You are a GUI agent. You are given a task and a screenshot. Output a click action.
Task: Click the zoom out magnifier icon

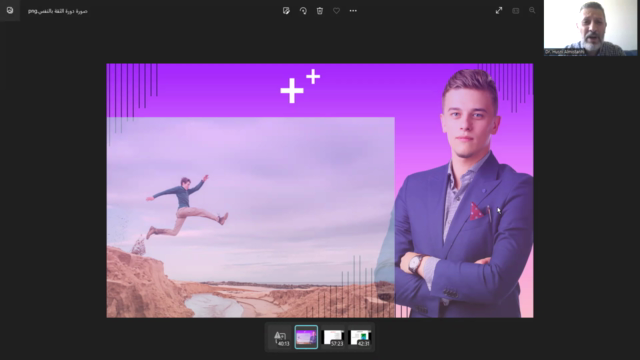532,10
